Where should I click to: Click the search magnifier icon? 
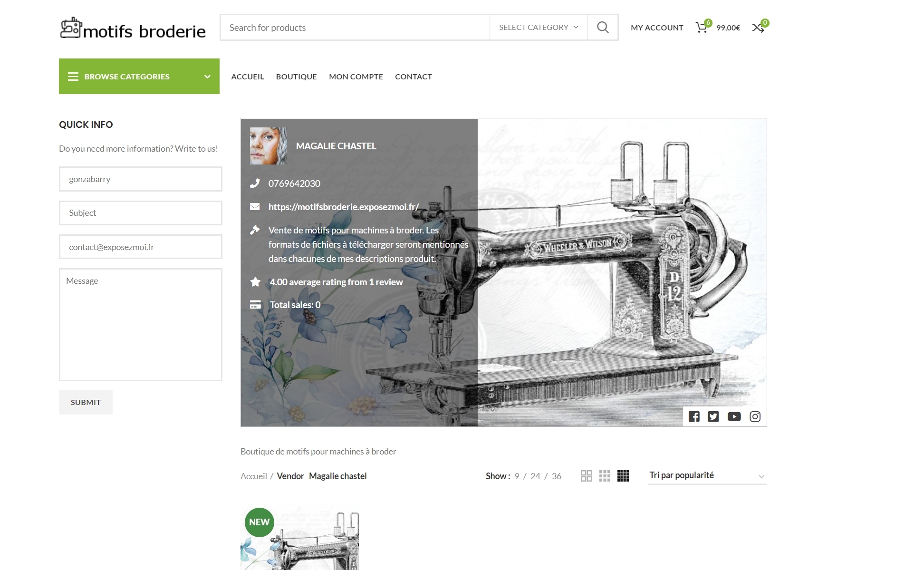click(x=602, y=28)
